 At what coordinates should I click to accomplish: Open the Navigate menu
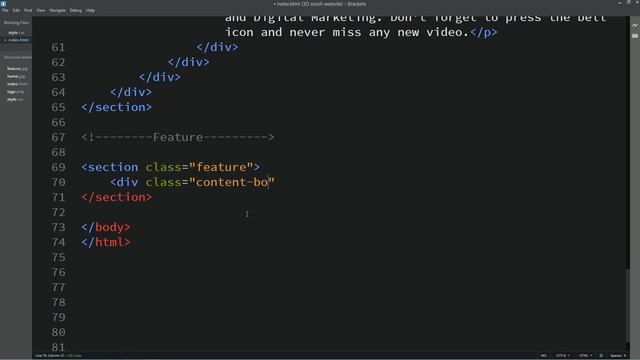[58, 10]
